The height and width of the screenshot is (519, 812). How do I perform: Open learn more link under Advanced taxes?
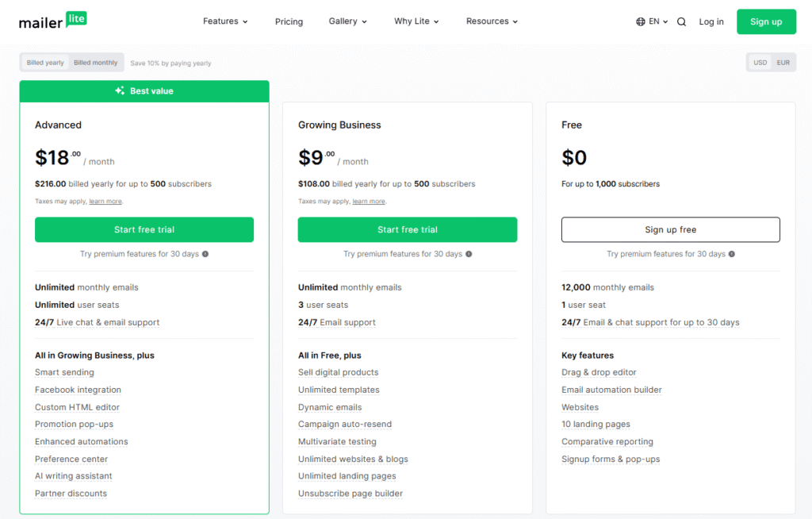point(105,201)
